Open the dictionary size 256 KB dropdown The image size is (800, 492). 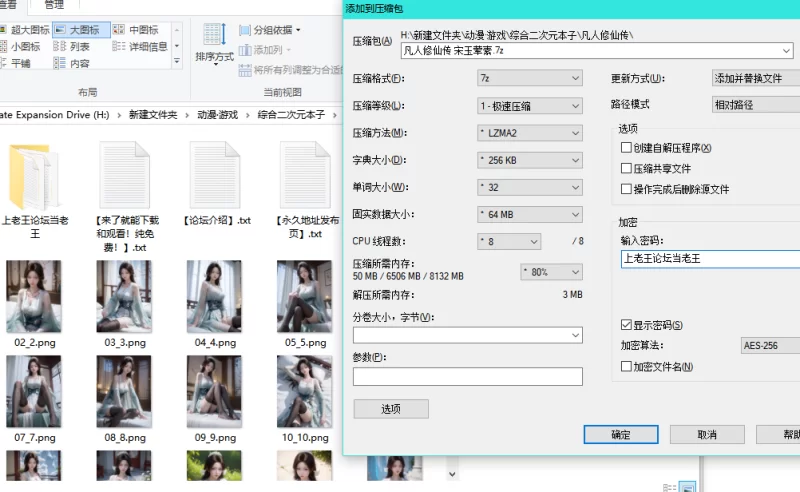coord(530,160)
